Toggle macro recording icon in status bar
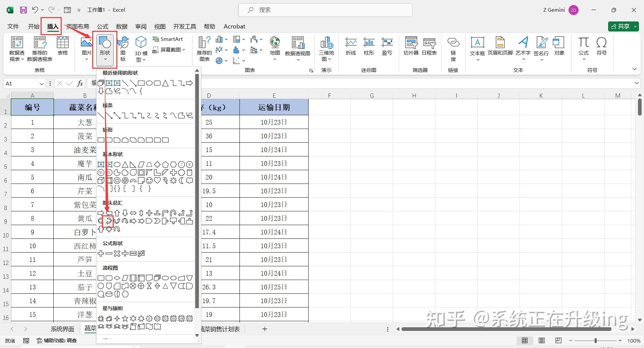The width and height of the screenshot is (644, 348). tap(26, 341)
